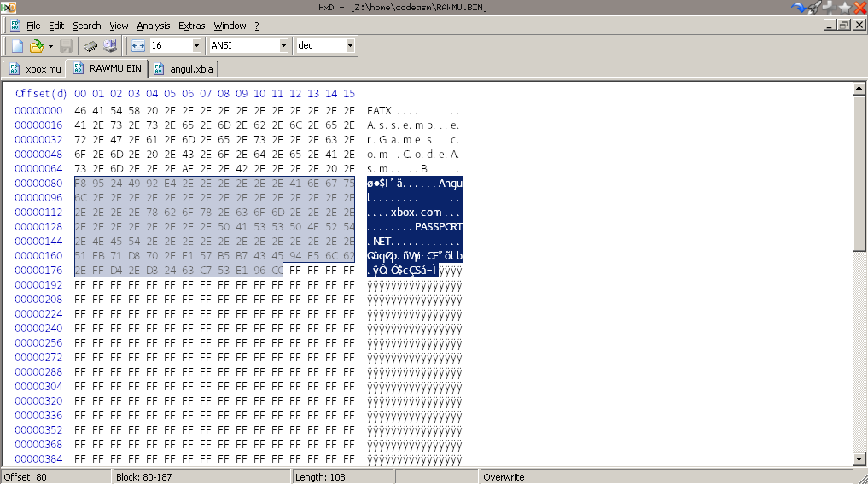Click the FATX text in decoded column
The width and height of the screenshot is (868, 484).
click(379, 111)
